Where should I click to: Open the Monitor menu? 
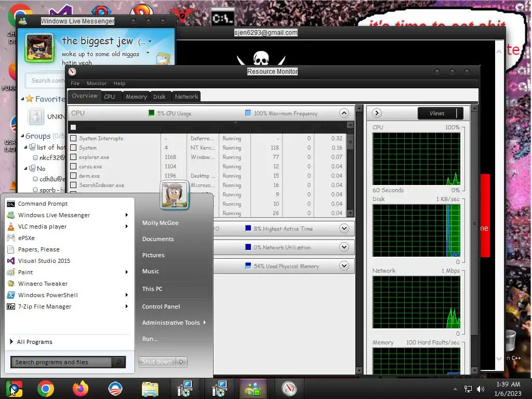(x=96, y=84)
